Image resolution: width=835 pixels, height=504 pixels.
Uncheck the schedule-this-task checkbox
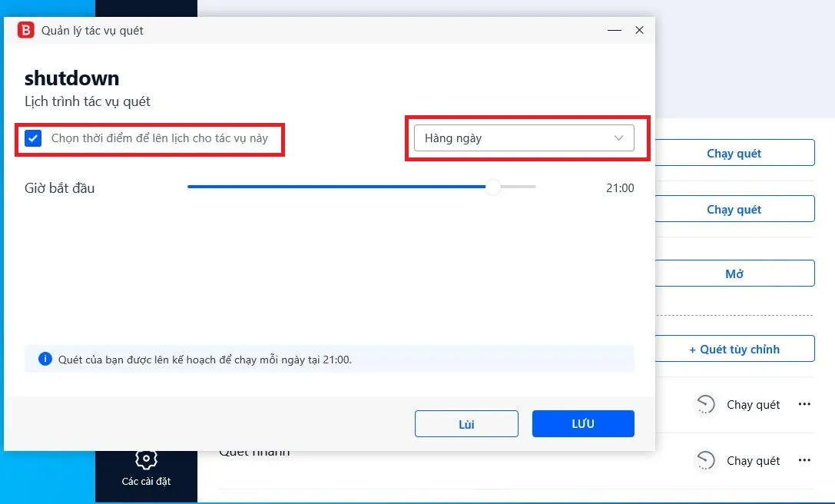point(33,138)
